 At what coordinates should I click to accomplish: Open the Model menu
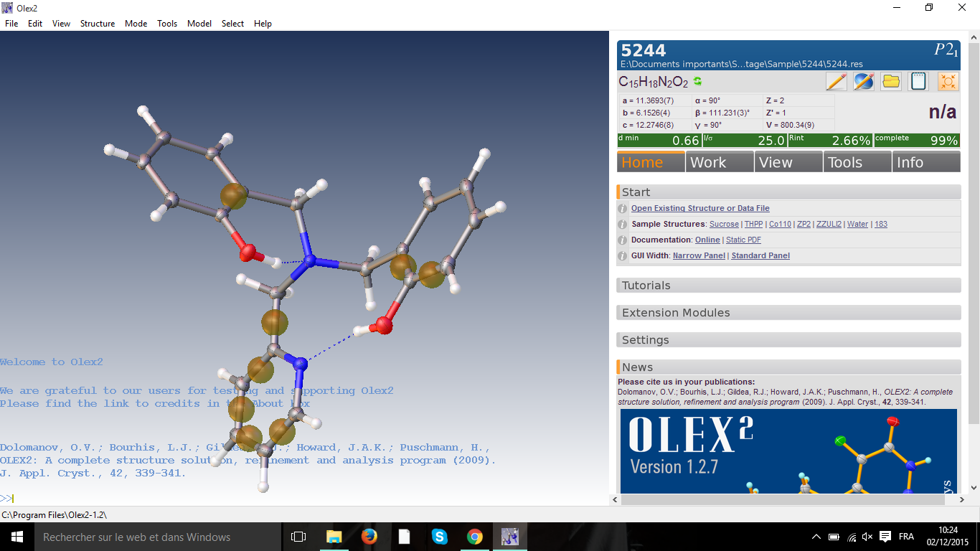[x=199, y=23]
